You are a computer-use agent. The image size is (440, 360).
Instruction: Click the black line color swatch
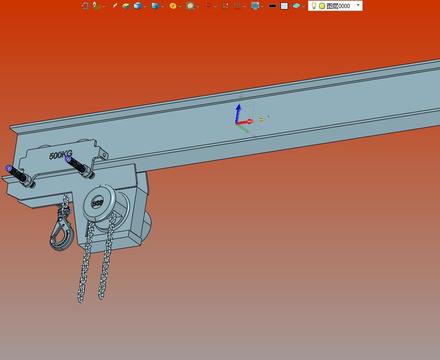click(272, 6)
